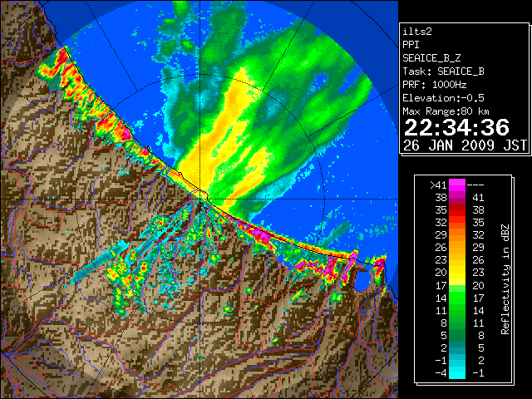This screenshot has width=532, height=399.
Task: Select the "PPI" scan type label
Action: click(x=411, y=45)
